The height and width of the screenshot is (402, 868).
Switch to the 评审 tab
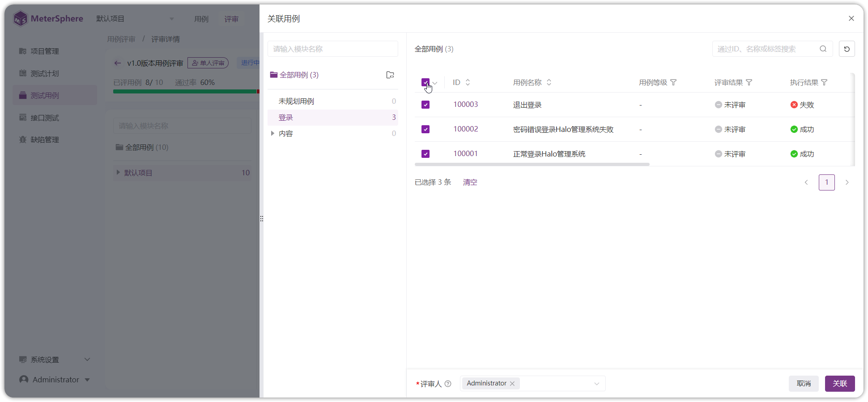tap(231, 19)
